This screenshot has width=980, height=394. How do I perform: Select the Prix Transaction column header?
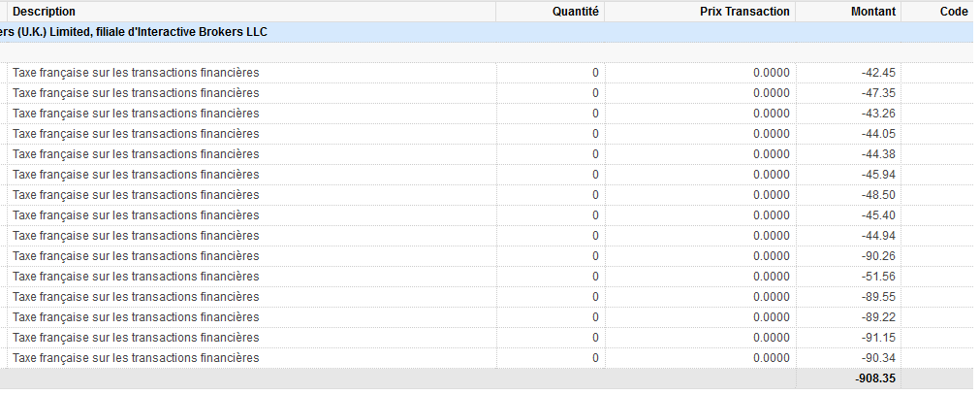[x=744, y=11]
